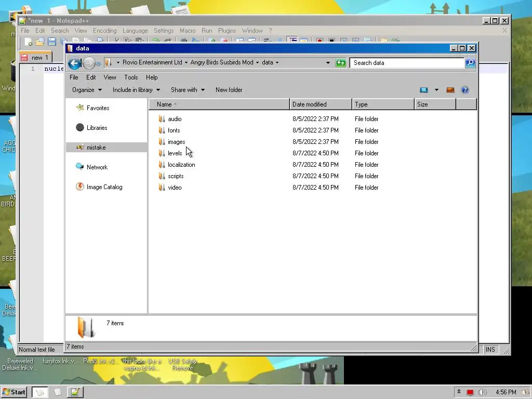
Task: Open the address bar history dropdown
Action: tap(328, 63)
